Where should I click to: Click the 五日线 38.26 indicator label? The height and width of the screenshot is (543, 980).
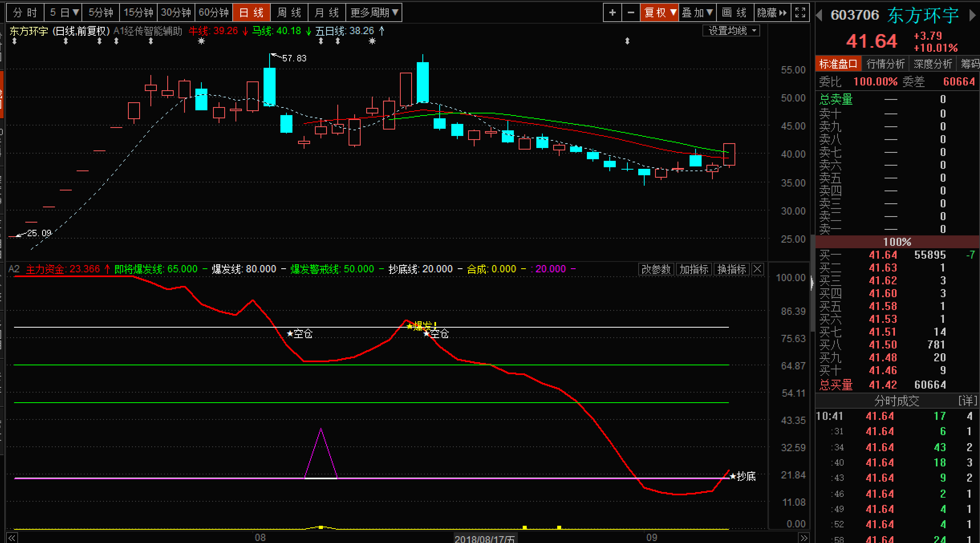tap(350, 31)
